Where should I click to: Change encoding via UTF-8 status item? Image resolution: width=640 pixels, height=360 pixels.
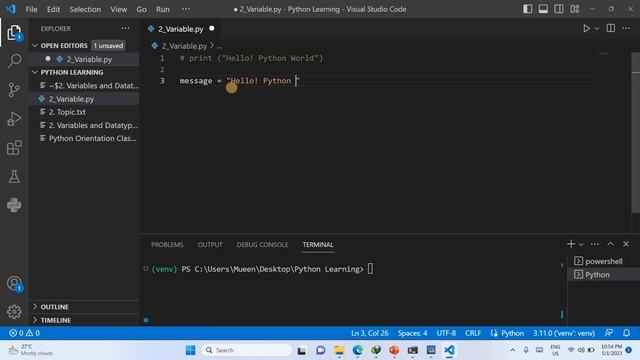pos(446,333)
